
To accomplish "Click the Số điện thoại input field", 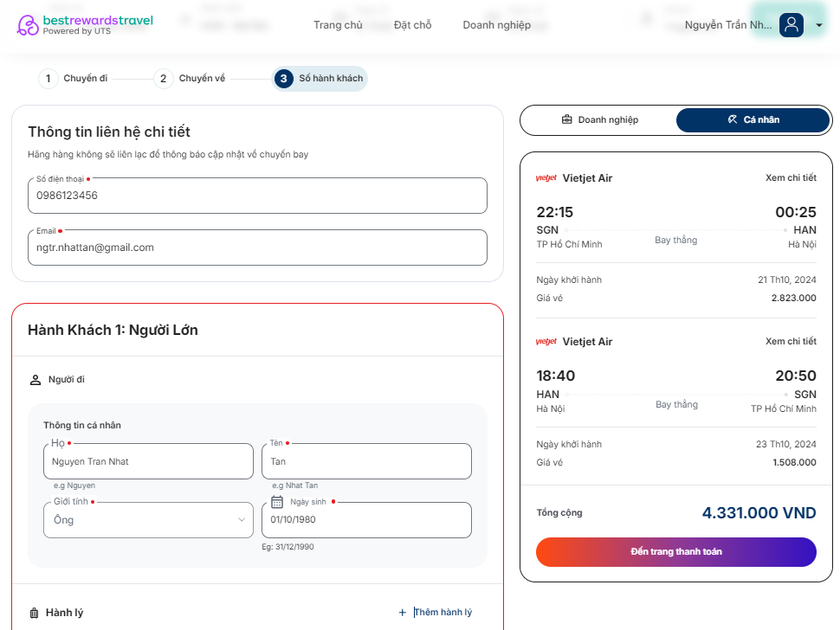I will pos(258,196).
